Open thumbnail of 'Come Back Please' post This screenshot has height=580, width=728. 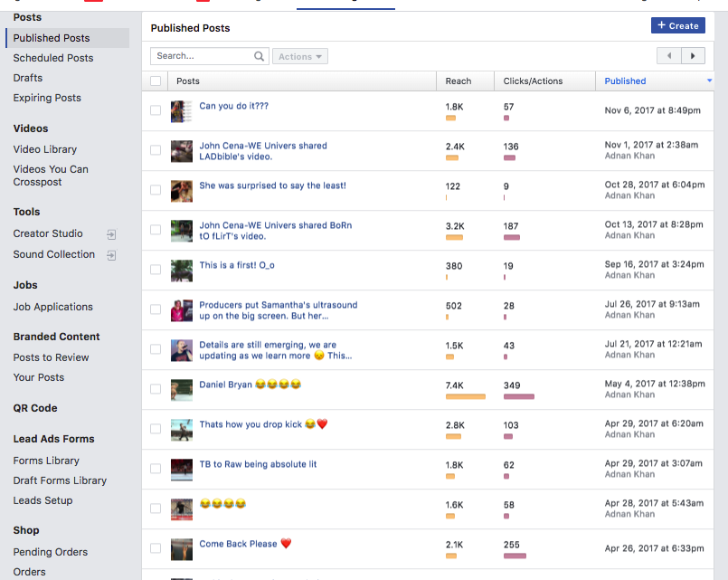click(182, 549)
